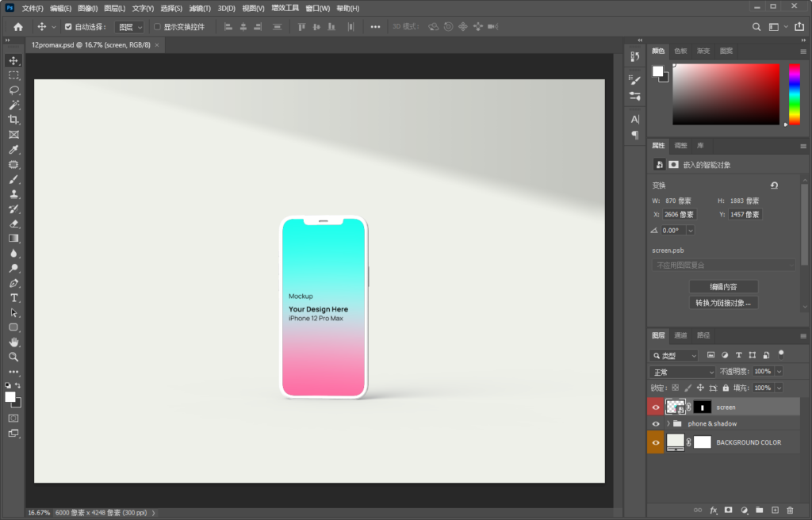Reset transform in Properties panel
Image resolution: width=812 pixels, height=520 pixels.
[774, 185]
